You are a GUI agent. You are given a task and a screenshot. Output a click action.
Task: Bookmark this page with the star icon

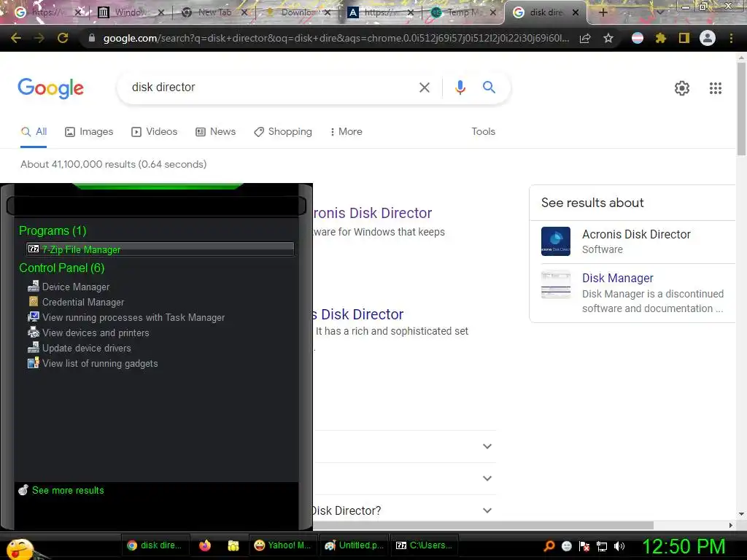(x=608, y=38)
